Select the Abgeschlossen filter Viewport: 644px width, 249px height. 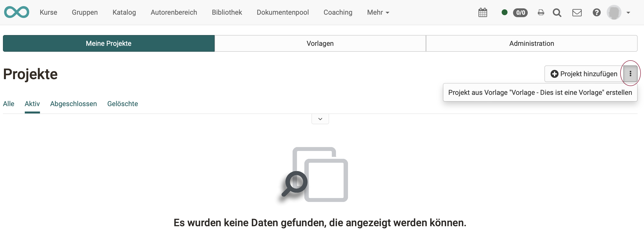73,104
